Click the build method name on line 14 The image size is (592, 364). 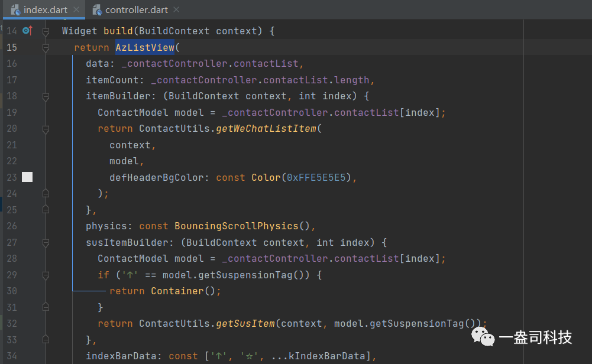(118, 31)
